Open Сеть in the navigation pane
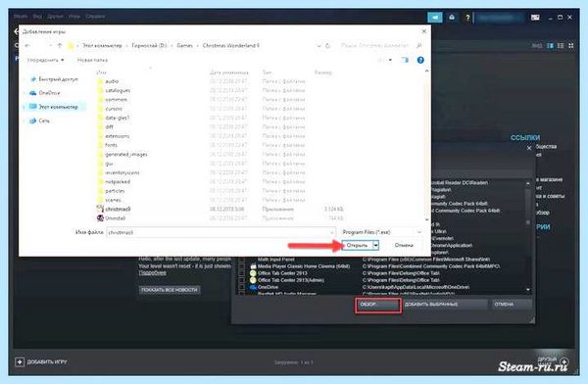The height and width of the screenshot is (384, 588). pos(40,120)
